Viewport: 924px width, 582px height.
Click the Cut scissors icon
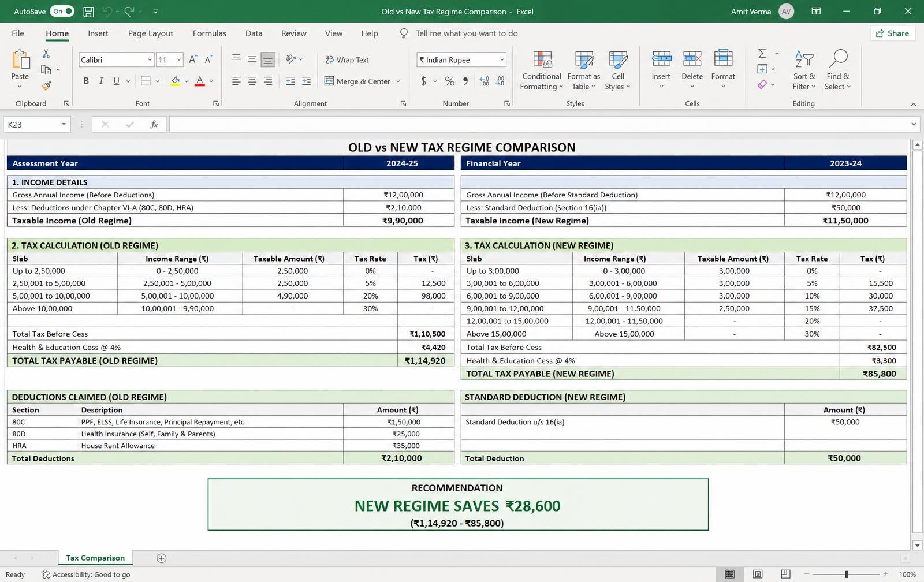click(46, 54)
